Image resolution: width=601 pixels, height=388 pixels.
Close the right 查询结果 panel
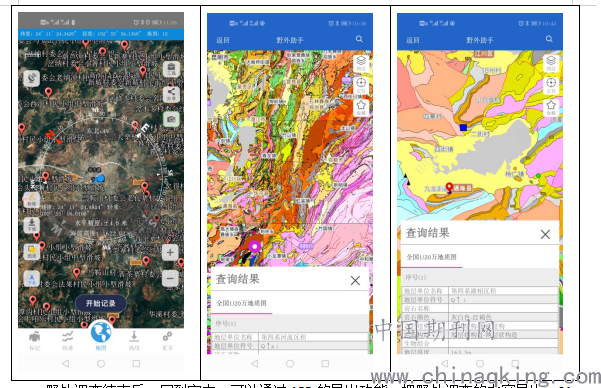pyautogui.click(x=545, y=234)
